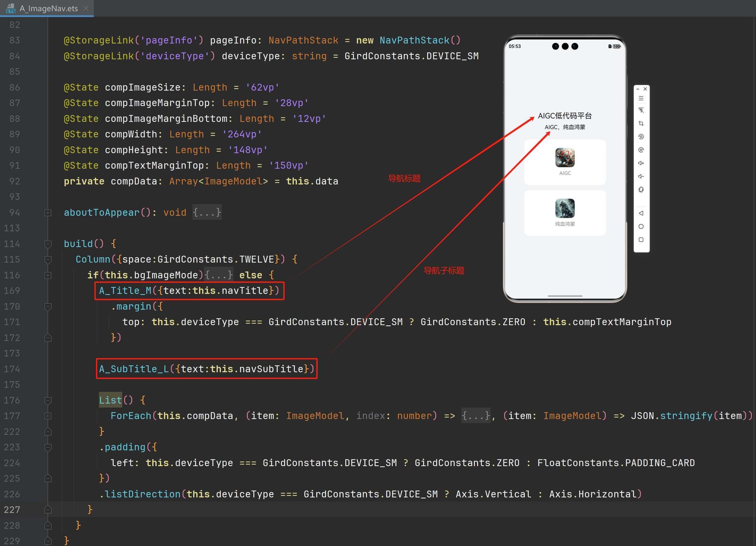Click Axis.Horizontal on line 226
Screen dimensions: 756x546
pyautogui.click(x=593, y=494)
